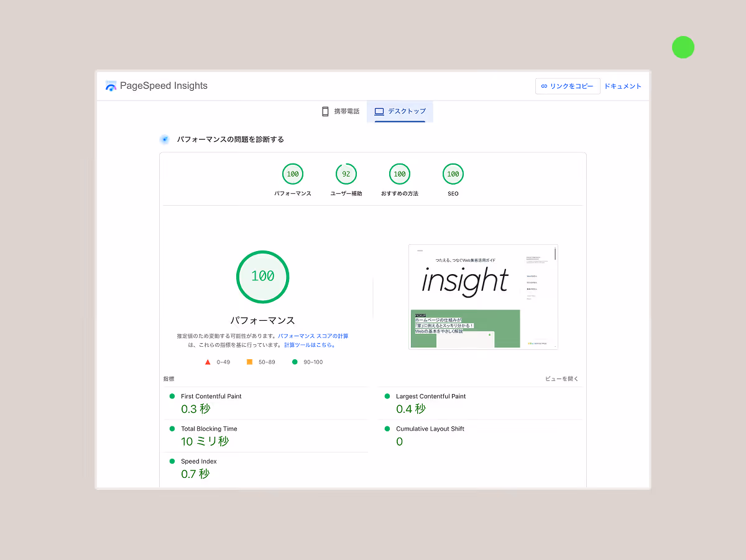
Task: Click the orange square 50–89 legend icon
Action: [249, 362]
